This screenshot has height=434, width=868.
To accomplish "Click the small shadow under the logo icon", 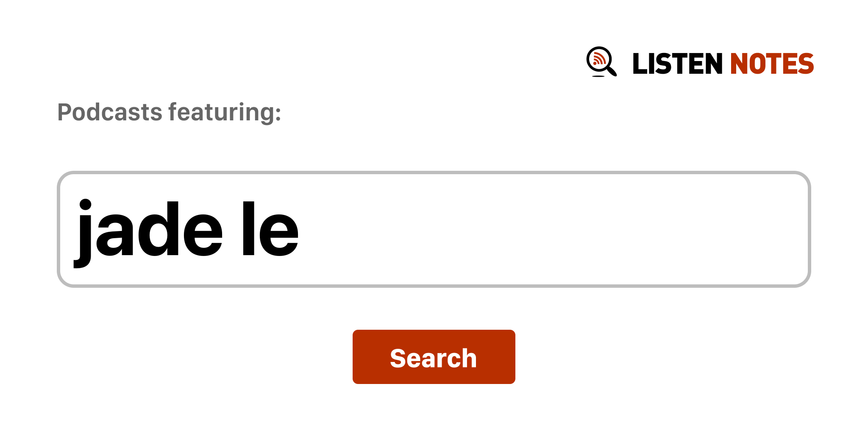I will 598,76.
